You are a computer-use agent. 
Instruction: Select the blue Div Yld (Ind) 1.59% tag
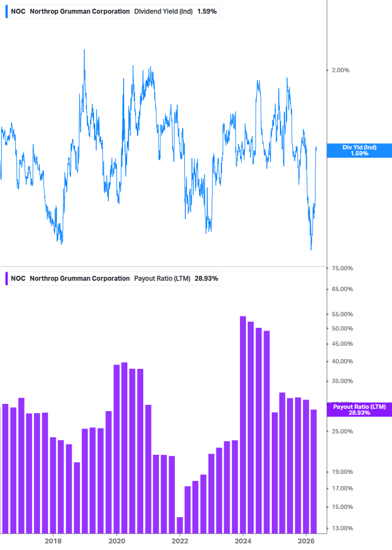(x=359, y=150)
